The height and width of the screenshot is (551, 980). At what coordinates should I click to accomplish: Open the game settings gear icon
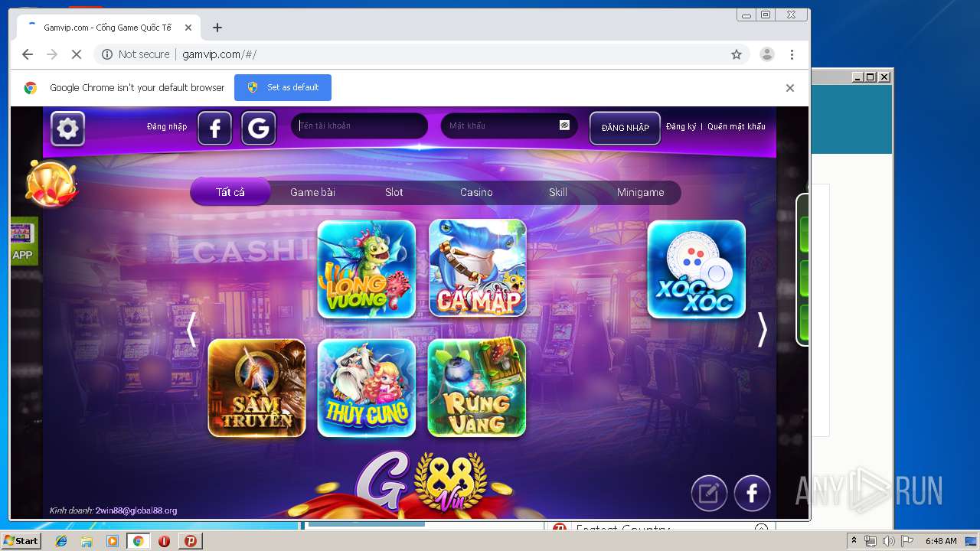click(67, 129)
